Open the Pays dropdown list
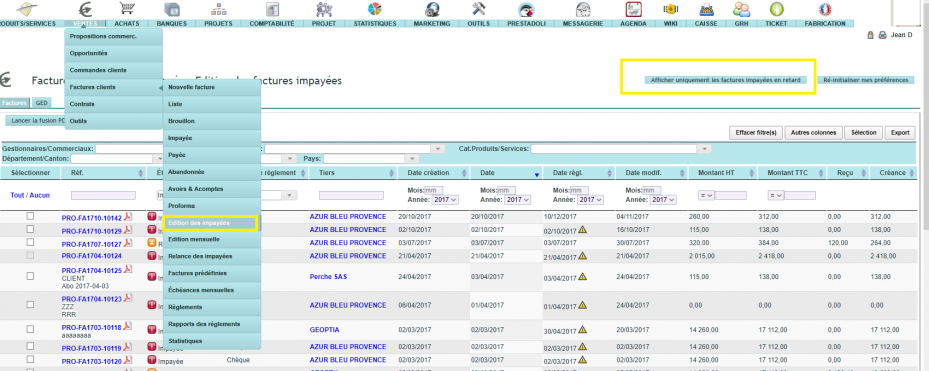 371,159
